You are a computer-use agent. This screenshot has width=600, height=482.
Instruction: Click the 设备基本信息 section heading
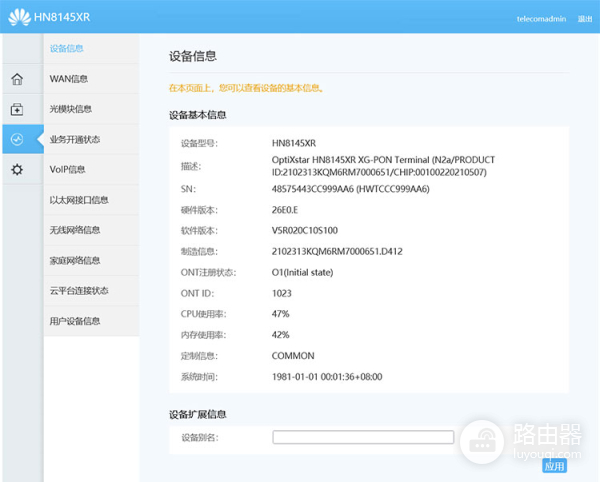pos(198,115)
